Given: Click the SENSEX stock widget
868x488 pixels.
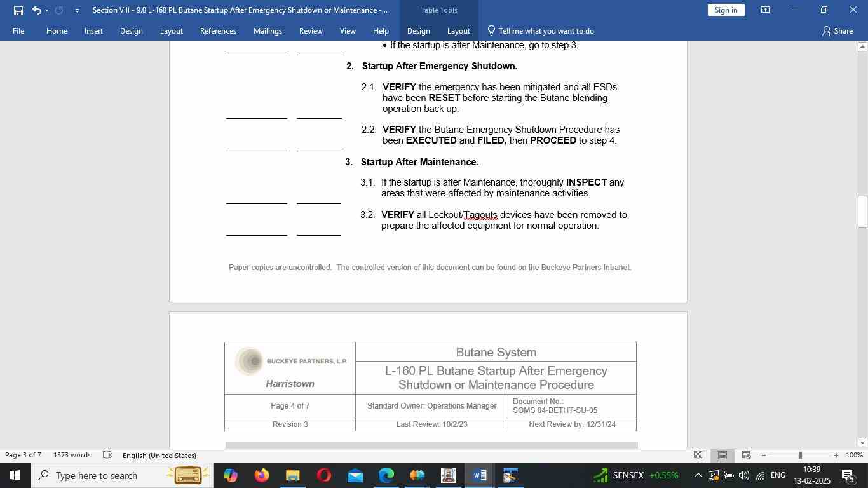Looking at the screenshot, I should pyautogui.click(x=636, y=475).
